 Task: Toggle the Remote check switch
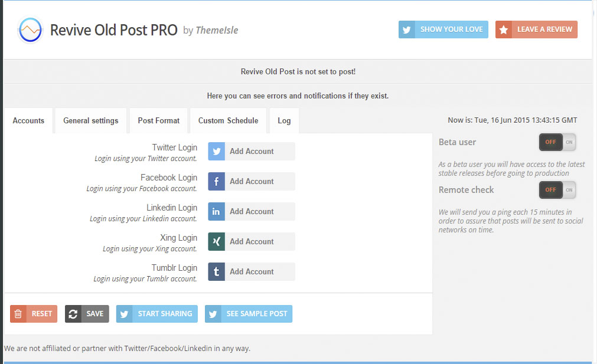click(x=557, y=190)
